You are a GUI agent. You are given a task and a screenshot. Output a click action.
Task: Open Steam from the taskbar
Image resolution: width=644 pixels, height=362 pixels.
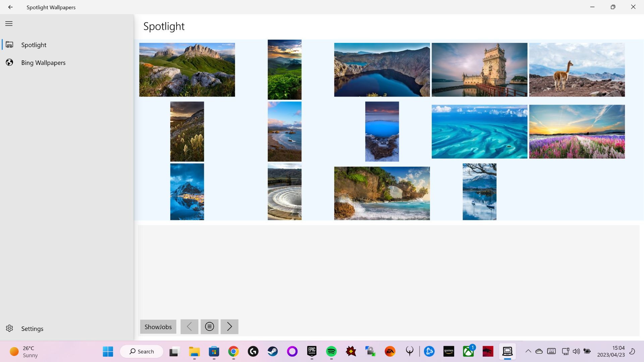[x=273, y=351]
